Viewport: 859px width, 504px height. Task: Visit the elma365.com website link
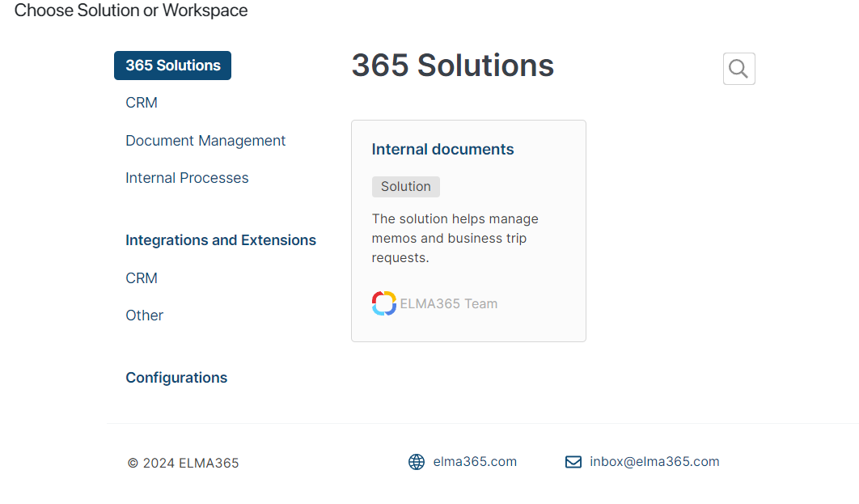pos(475,461)
